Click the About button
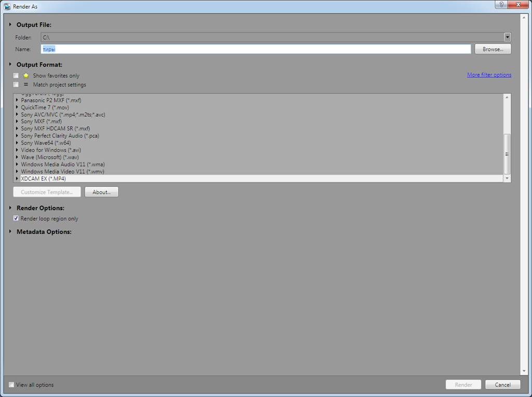This screenshot has height=397, width=532. click(101, 192)
